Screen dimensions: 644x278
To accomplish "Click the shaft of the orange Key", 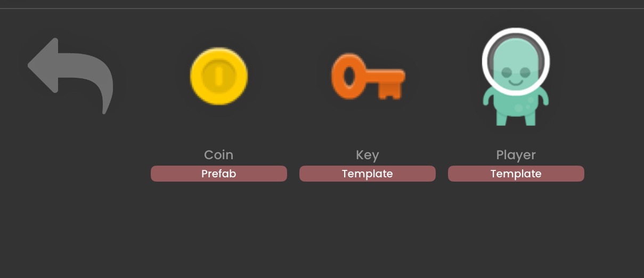I will tap(381, 77).
